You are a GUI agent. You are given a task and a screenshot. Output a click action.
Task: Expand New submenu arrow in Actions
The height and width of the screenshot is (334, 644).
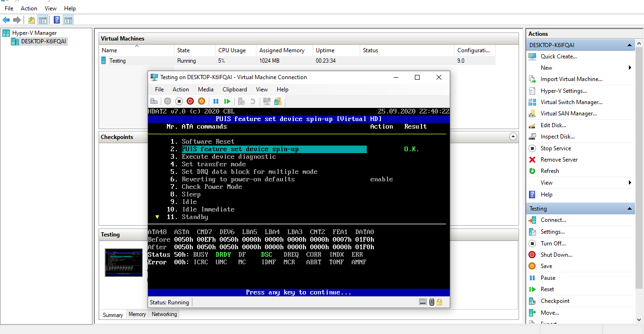(630, 68)
